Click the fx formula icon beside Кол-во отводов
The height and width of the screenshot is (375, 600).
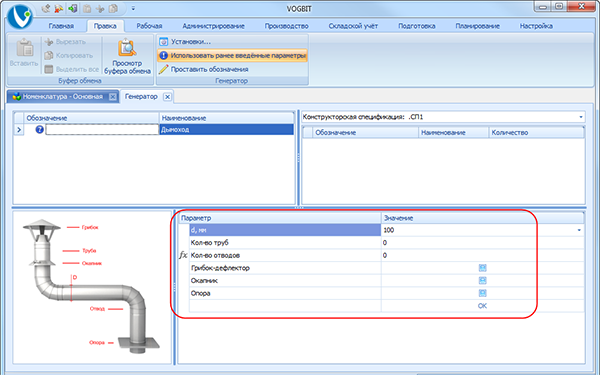pyautogui.click(x=183, y=255)
